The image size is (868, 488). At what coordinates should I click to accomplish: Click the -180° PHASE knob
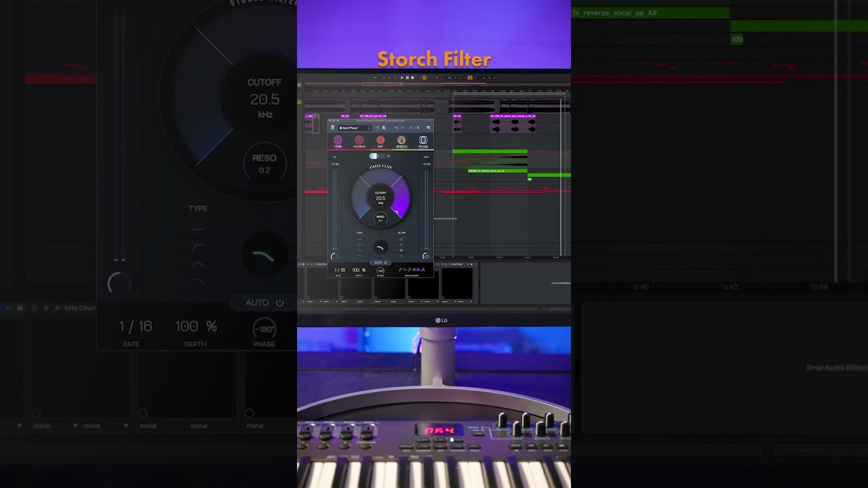click(380, 270)
